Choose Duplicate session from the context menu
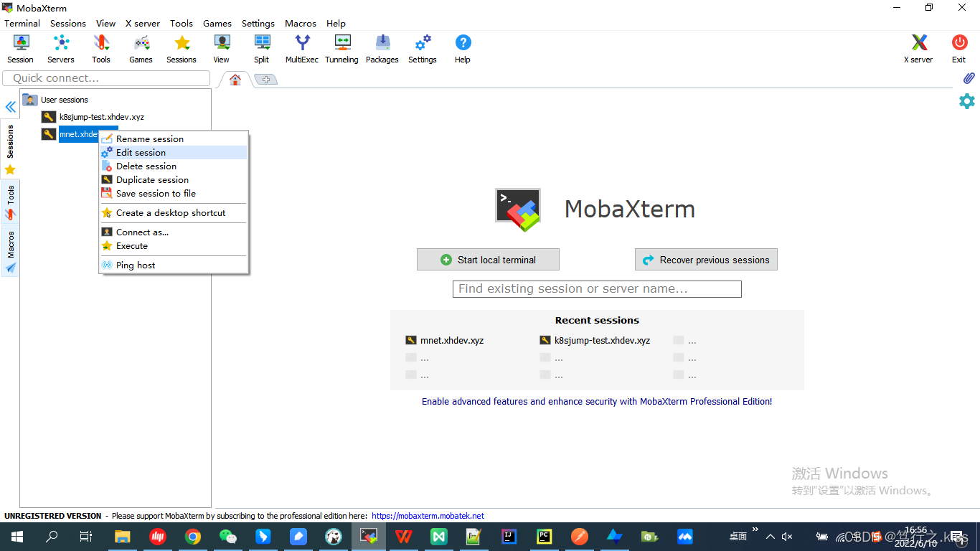The image size is (980, 551). tap(173, 180)
